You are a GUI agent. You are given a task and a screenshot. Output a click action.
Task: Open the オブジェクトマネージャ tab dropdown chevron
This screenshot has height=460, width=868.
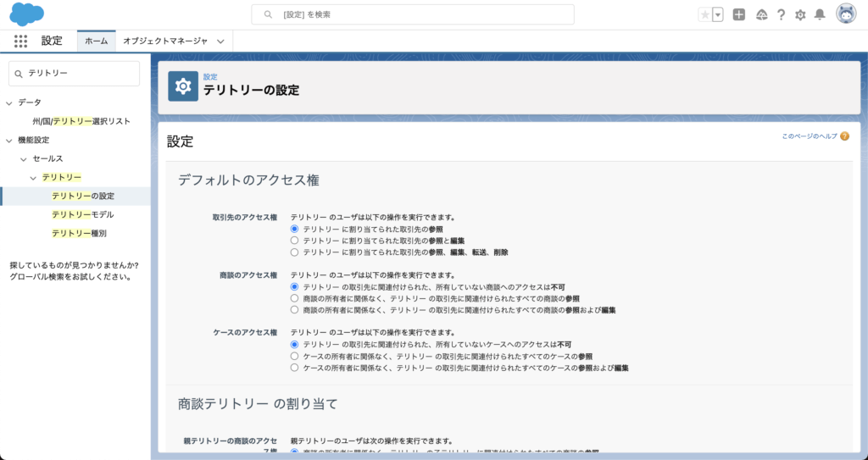[x=221, y=42]
